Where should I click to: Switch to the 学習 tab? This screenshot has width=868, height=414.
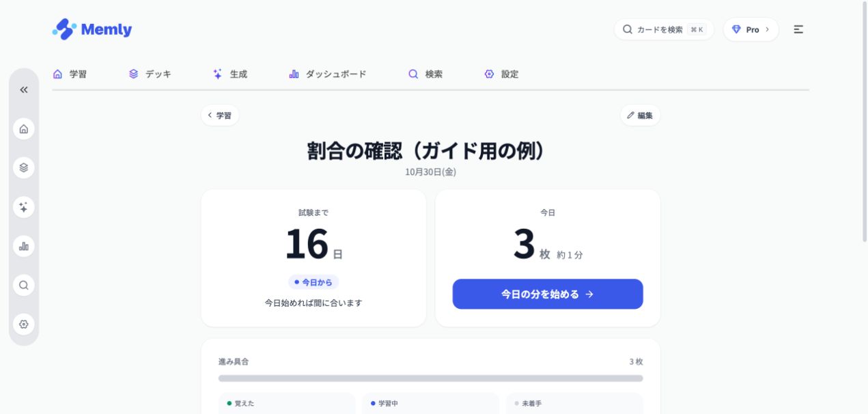(x=70, y=74)
